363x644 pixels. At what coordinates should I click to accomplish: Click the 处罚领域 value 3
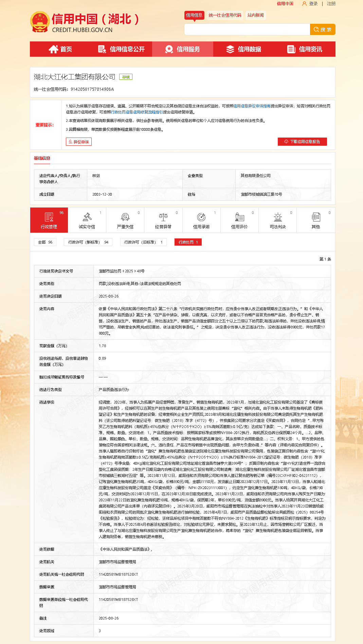pos(100,631)
